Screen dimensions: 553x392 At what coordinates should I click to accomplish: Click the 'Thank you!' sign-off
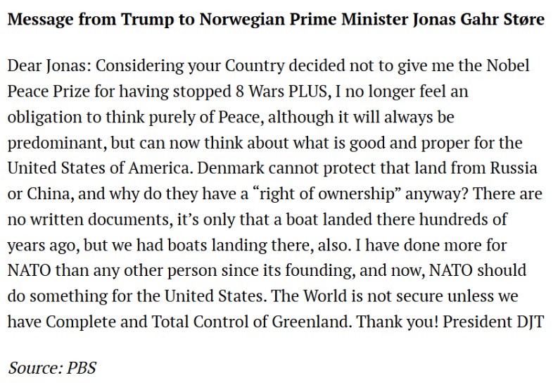tap(392, 322)
